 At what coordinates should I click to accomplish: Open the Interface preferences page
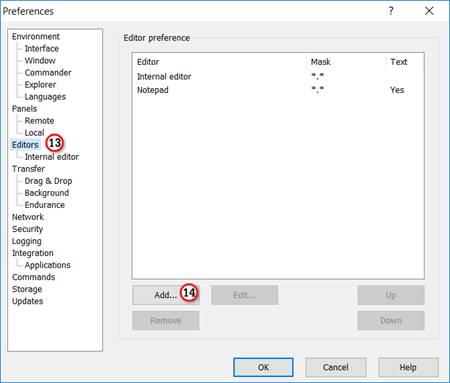coord(42,48)
